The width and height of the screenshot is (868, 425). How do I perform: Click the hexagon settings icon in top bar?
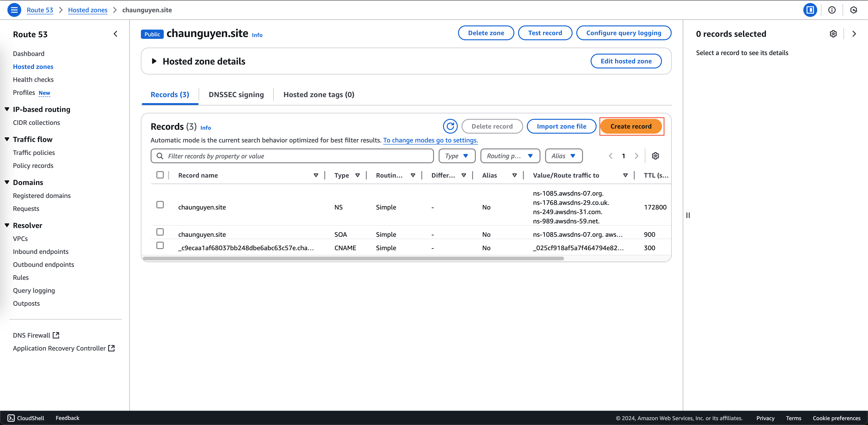(x=853, y=10)
